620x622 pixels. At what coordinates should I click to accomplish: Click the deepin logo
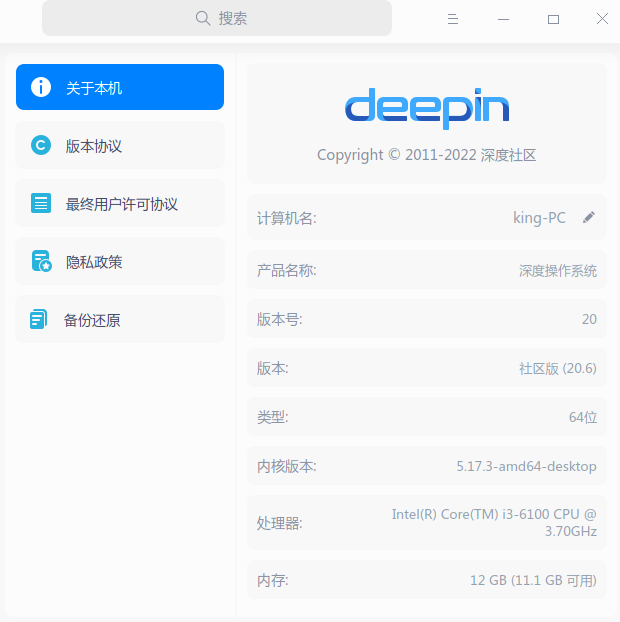click(427, 108)
